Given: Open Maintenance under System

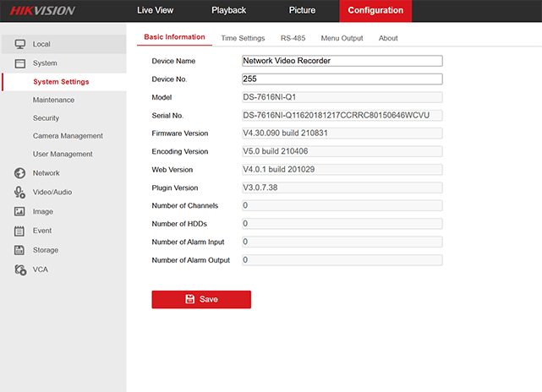Looking at the screenshot, I should (x=53, y=100).
